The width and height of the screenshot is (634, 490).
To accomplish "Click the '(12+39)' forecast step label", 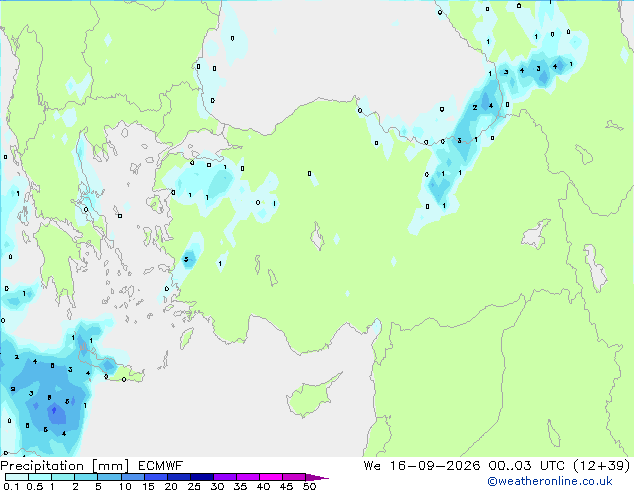I will click(x=602, y=466).
